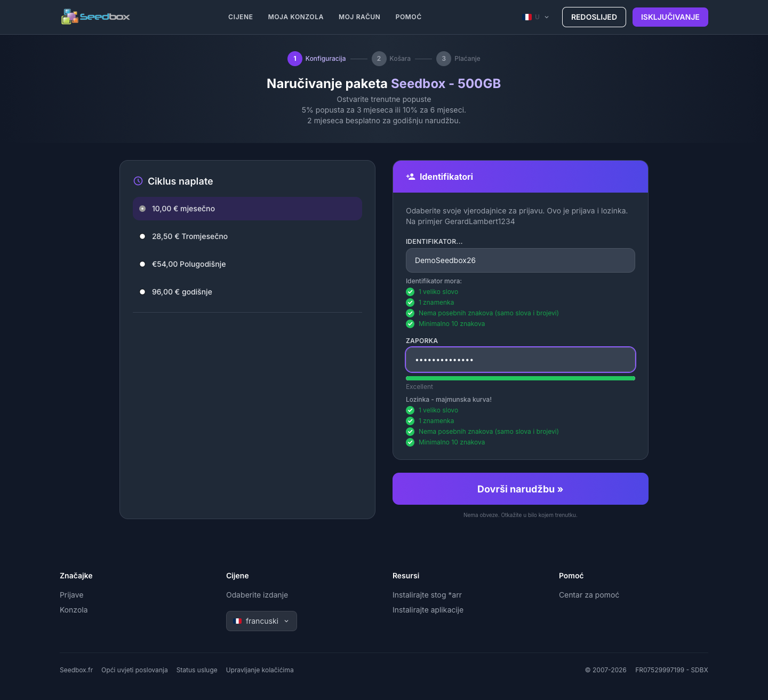Open the Prijave footer link
Viewport: 768px width, 700px height.
pos(71,595)
